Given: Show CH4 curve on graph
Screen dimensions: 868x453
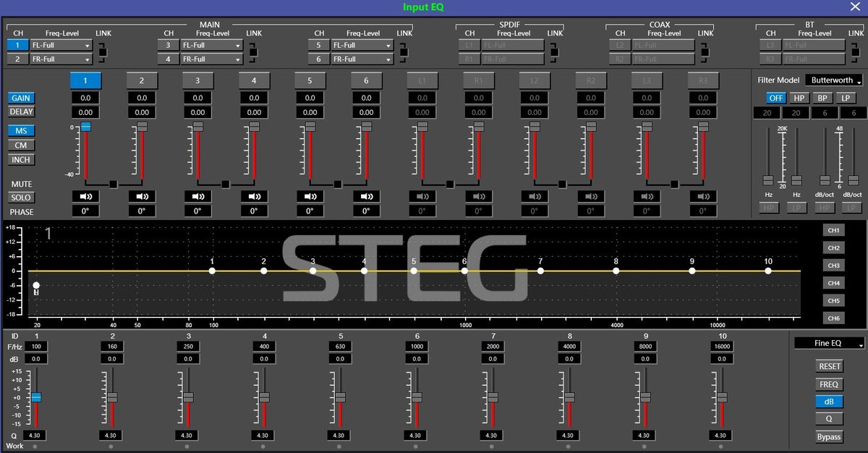Looking at the screenshot, I should pos(833,283).
